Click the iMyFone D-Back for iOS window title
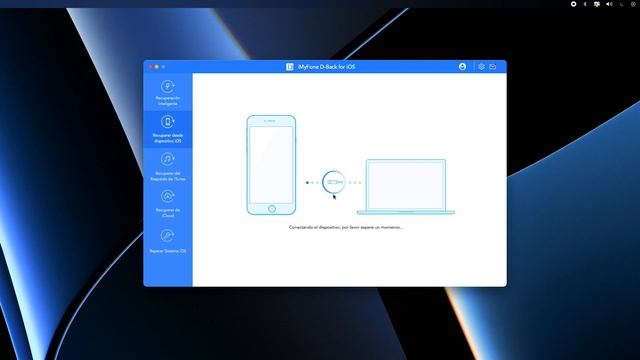This screenshot has height=360, width=640. (326, 67)
